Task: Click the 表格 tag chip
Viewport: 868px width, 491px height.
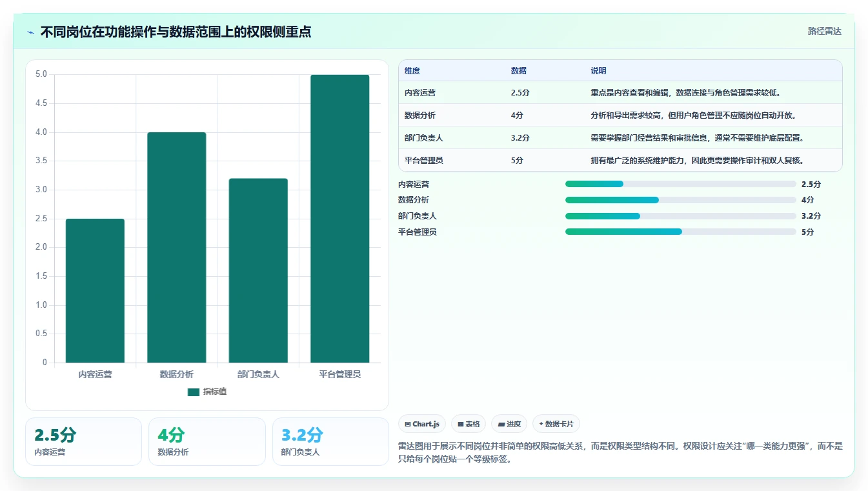Action: (469, 424)
